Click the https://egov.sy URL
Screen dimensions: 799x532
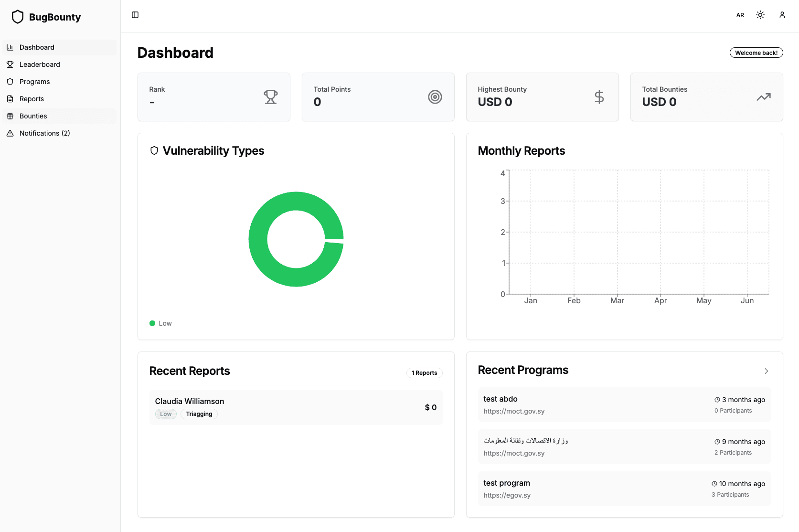point(507,495)
